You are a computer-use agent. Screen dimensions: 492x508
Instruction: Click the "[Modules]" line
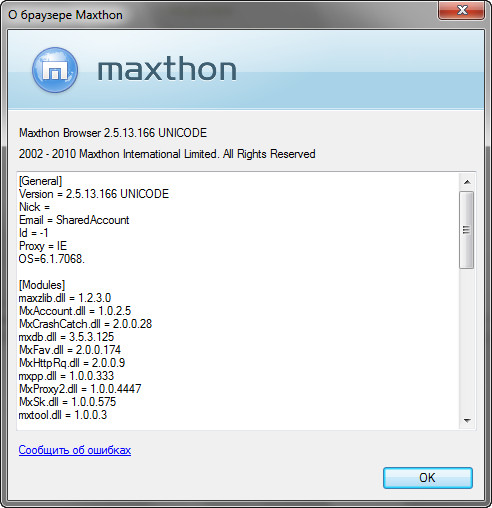(42, 285)
